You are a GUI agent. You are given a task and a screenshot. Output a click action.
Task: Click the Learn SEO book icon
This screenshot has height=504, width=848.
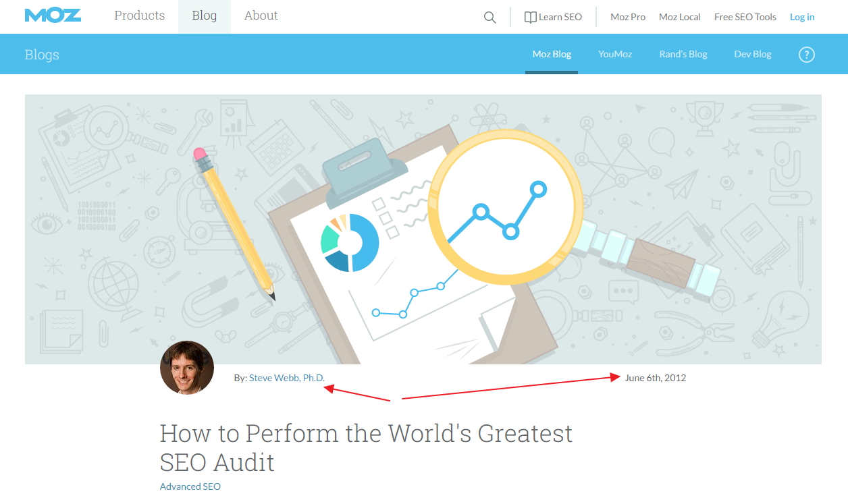(x=531, y=18)
